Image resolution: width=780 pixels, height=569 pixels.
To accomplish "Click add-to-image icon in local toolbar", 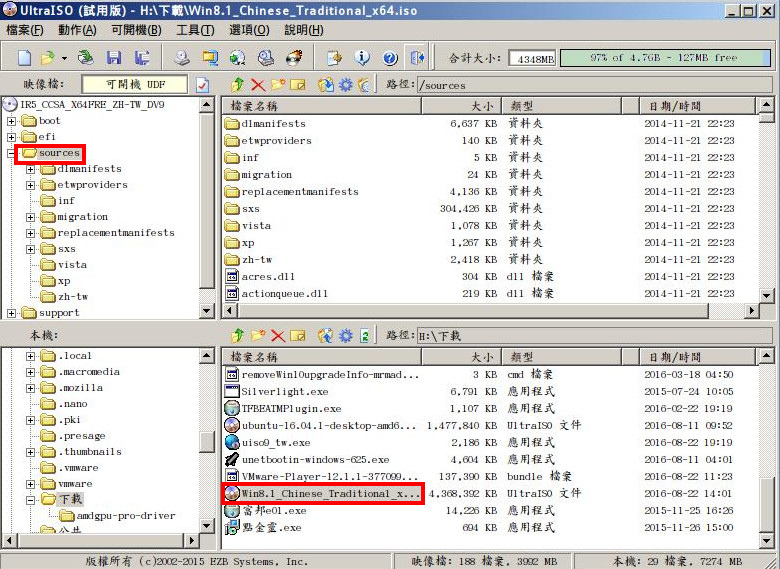I will tap(326, 336).
